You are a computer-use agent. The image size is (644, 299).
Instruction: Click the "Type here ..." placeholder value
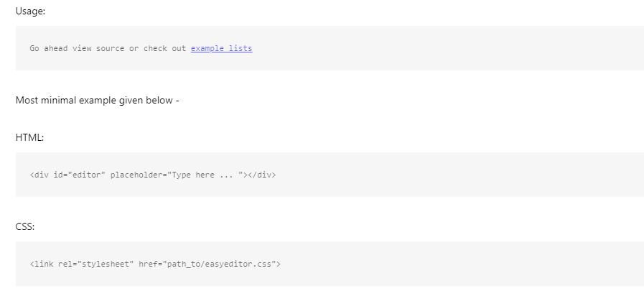tap(203, 175)
